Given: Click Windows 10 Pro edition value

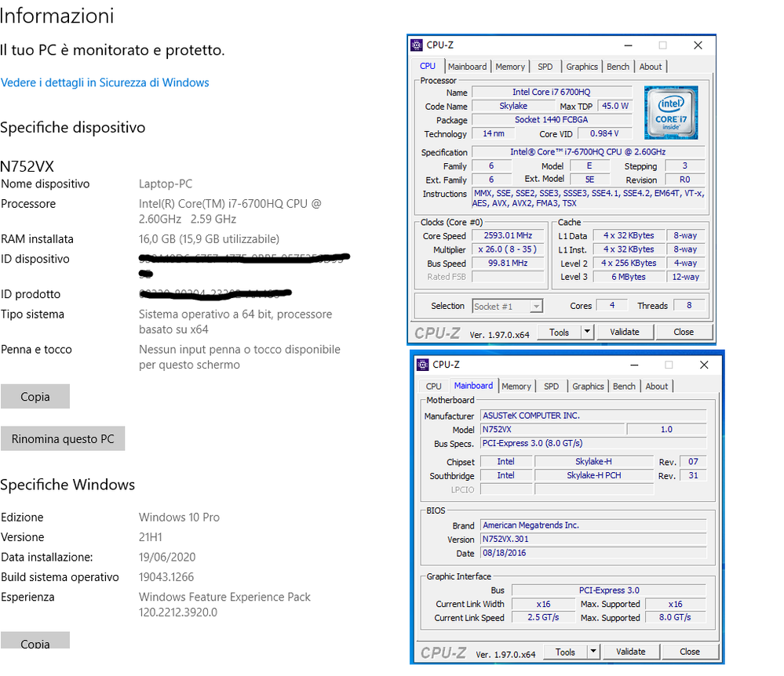Looking at the screenshot, I should point(179,517).
